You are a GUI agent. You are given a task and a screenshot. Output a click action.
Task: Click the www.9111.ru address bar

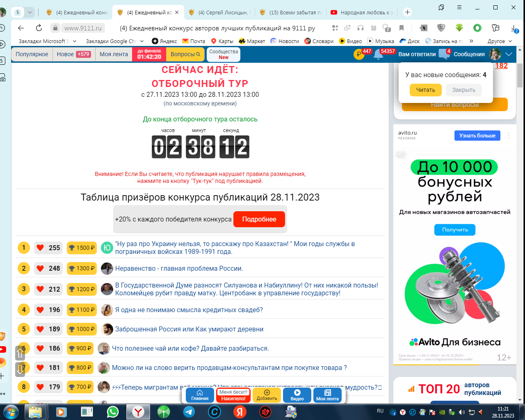click(82, 28)
